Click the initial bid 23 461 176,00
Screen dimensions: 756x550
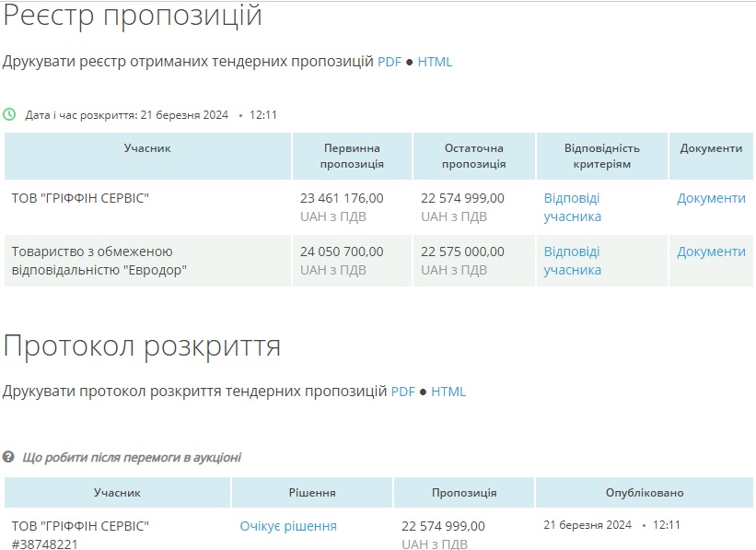point(342,198)
